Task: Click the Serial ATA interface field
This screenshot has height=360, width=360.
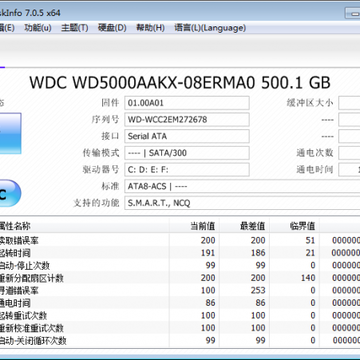Action: [x=187, y=136]
